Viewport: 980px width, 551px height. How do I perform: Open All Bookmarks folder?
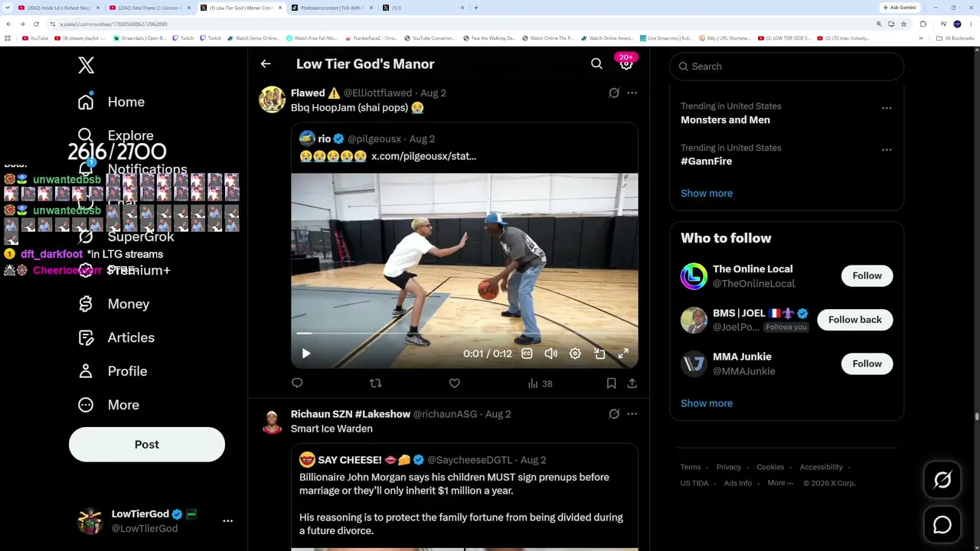pos(956,38)
